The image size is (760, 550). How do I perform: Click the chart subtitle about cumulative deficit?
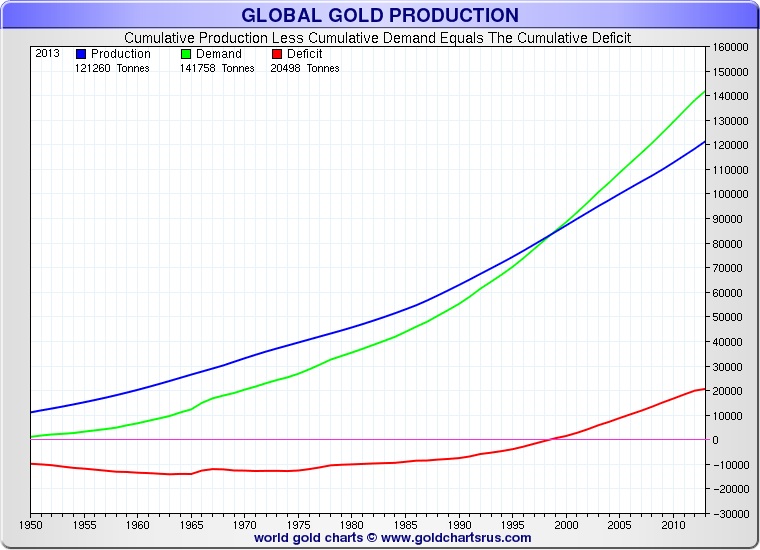click(x=377, y=38)
